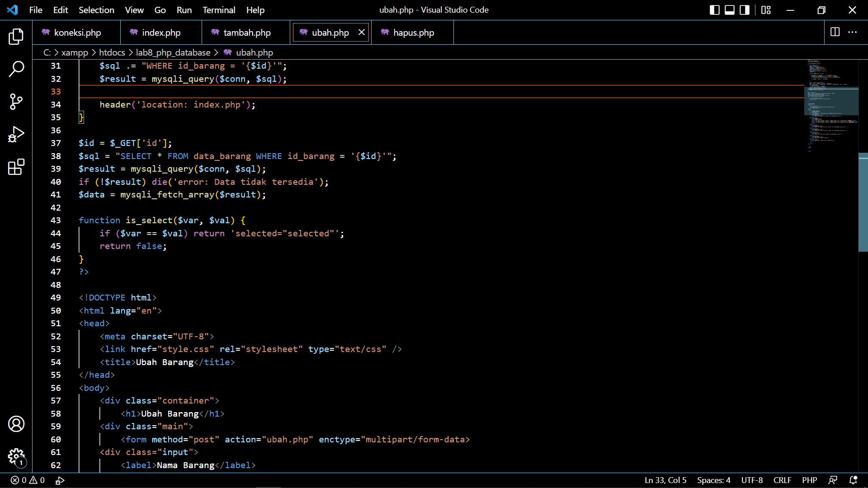Toggle the primary side bar visibility
The image size is (868, 488).
click(715, 9)
